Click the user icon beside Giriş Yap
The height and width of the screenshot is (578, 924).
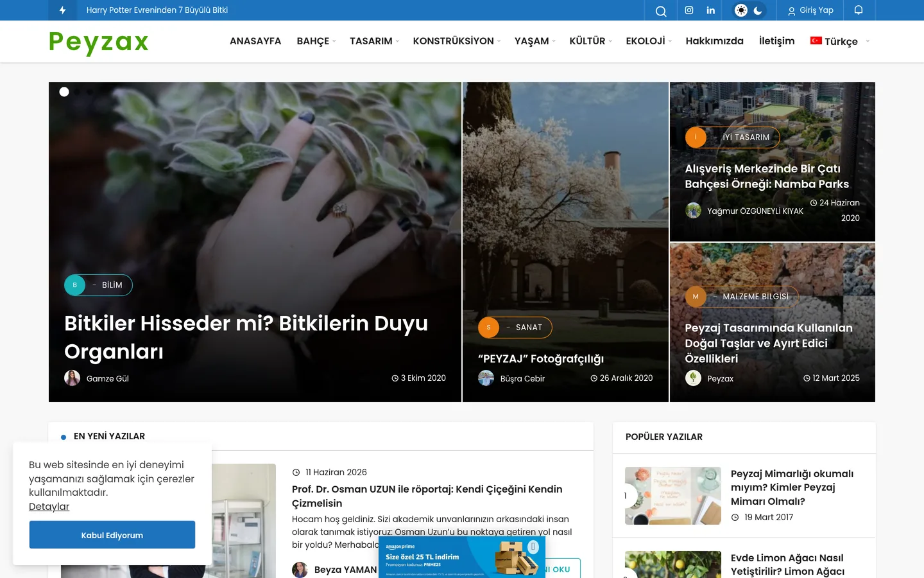coord(792,11)
